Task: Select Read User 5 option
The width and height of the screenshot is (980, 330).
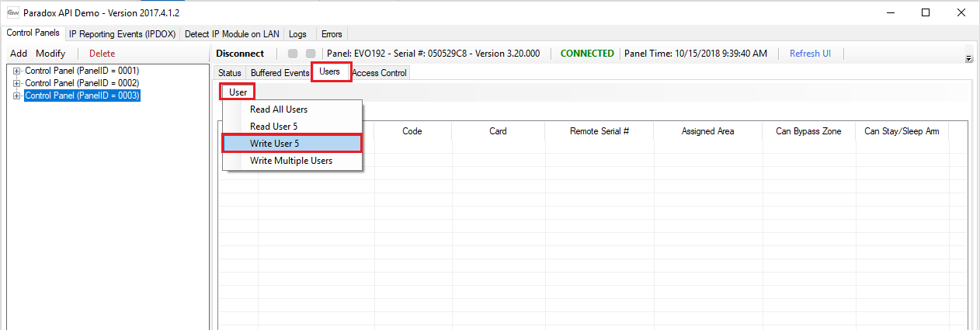Action: click(273, 127)
